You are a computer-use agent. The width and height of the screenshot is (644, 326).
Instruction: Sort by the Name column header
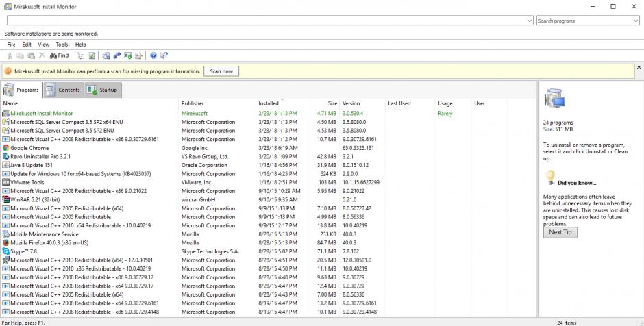[x=90, y=104]
